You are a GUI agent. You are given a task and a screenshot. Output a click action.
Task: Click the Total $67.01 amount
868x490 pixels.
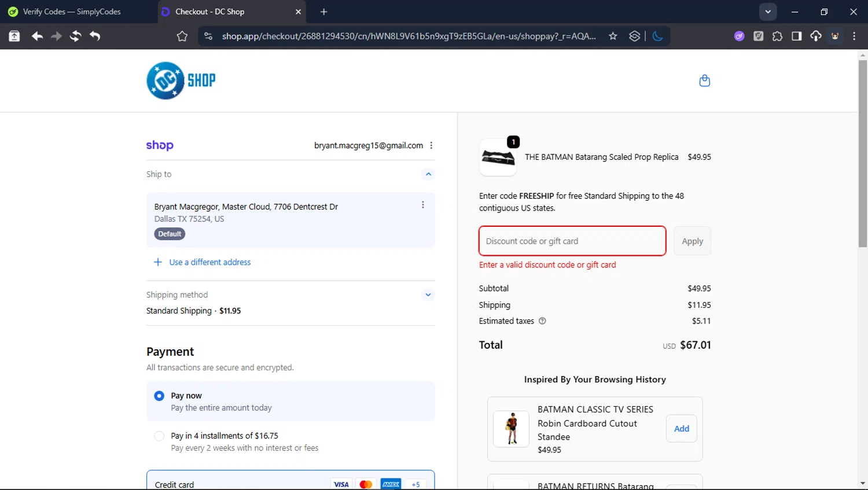pyautogui.click(x=695, y=345)
